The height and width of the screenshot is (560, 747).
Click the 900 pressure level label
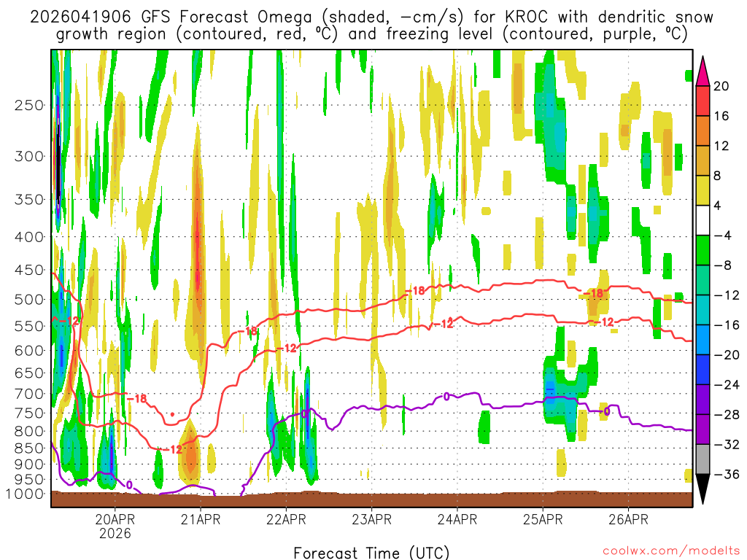pos(29,464)
